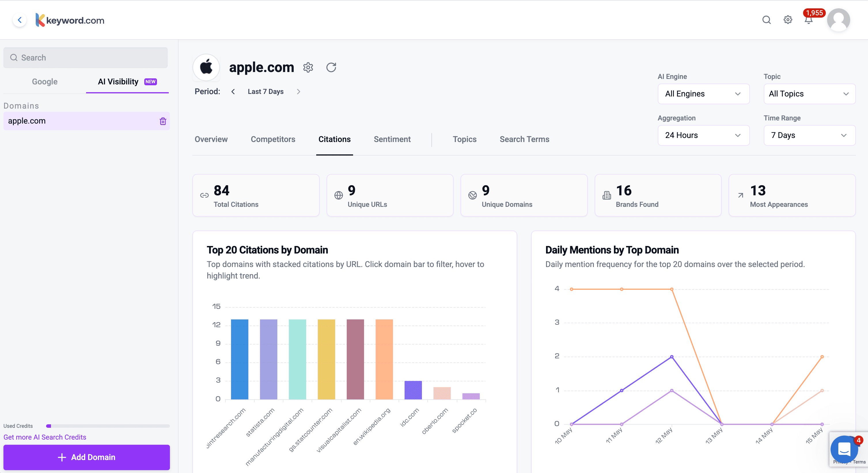Click the back arrow next to keyword.com logo
The width and height of the screenshot is (868, 473).
(20, 20)
